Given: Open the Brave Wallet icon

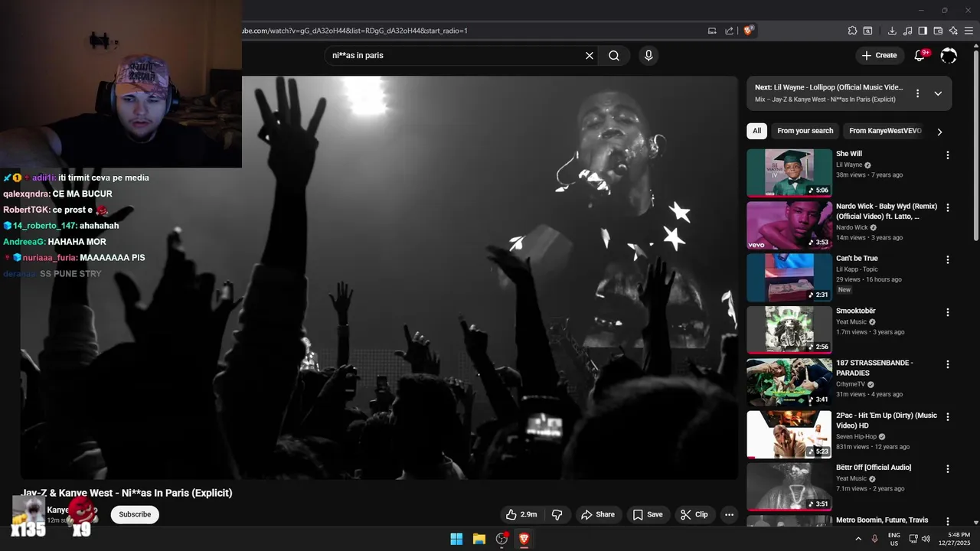Looking at the screenshot, I should tap(938, 31).
